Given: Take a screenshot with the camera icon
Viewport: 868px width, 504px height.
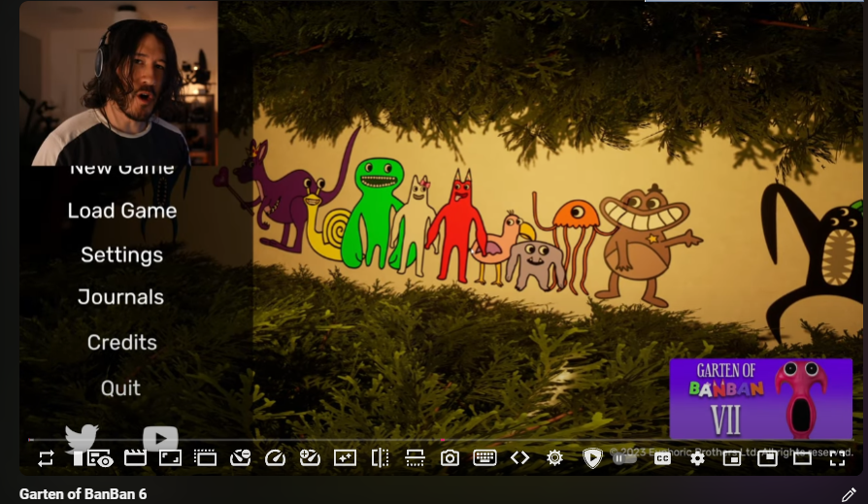Looking at the screenshot, I should (450, 458).
